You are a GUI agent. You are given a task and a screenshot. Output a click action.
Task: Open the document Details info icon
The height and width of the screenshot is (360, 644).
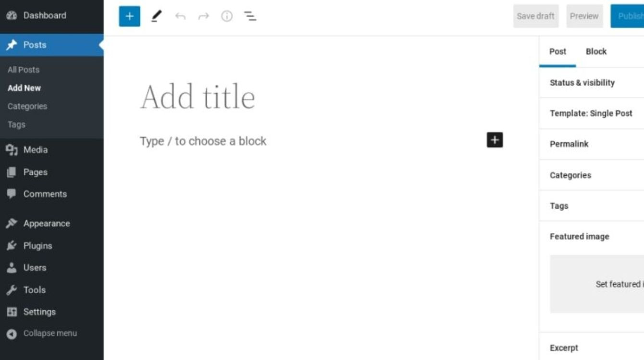[227, 16]
